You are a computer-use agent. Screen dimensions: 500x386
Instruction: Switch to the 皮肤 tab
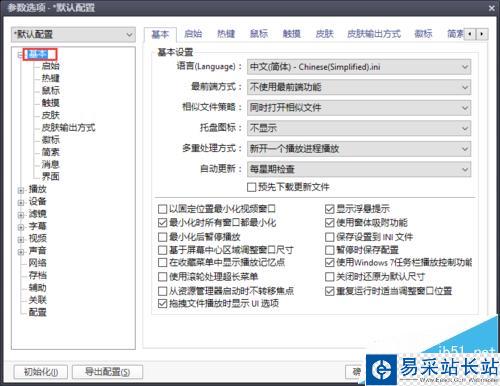[x=324, y=34]
